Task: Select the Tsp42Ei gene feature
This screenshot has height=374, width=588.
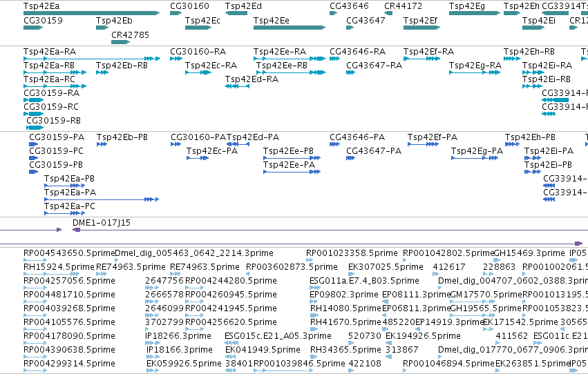Action: coord(533,28)
